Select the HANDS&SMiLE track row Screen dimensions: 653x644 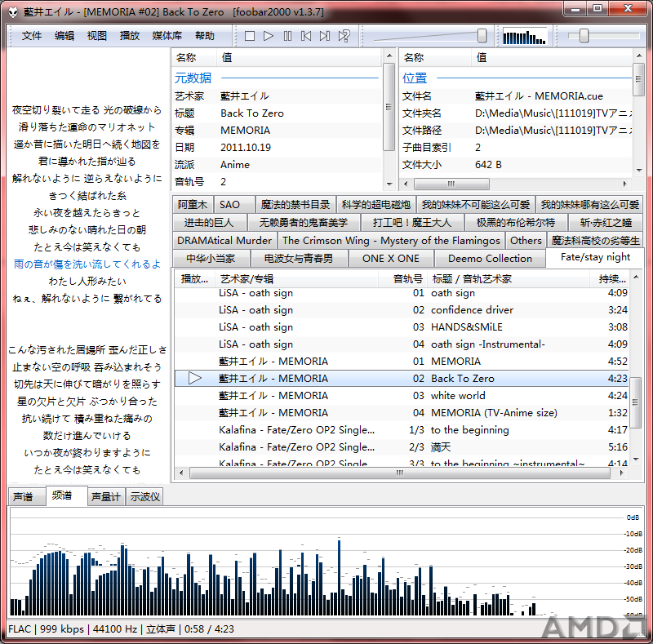(402, 327)
